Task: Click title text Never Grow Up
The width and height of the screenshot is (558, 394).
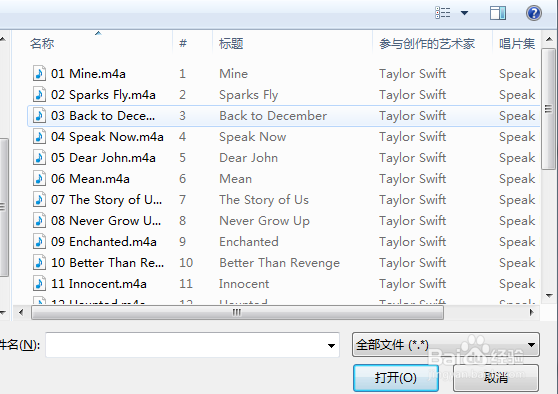Action: [x=264, y=221]
